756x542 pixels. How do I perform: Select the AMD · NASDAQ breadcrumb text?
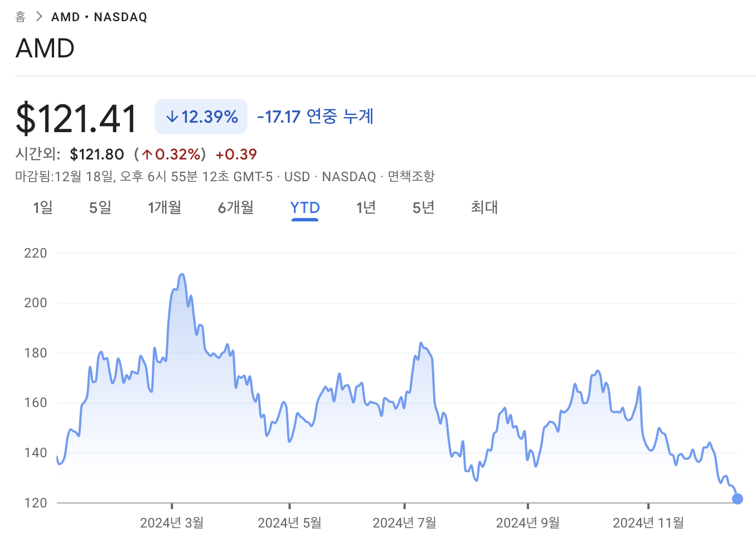pyautogui.click(x=99, y=17)
